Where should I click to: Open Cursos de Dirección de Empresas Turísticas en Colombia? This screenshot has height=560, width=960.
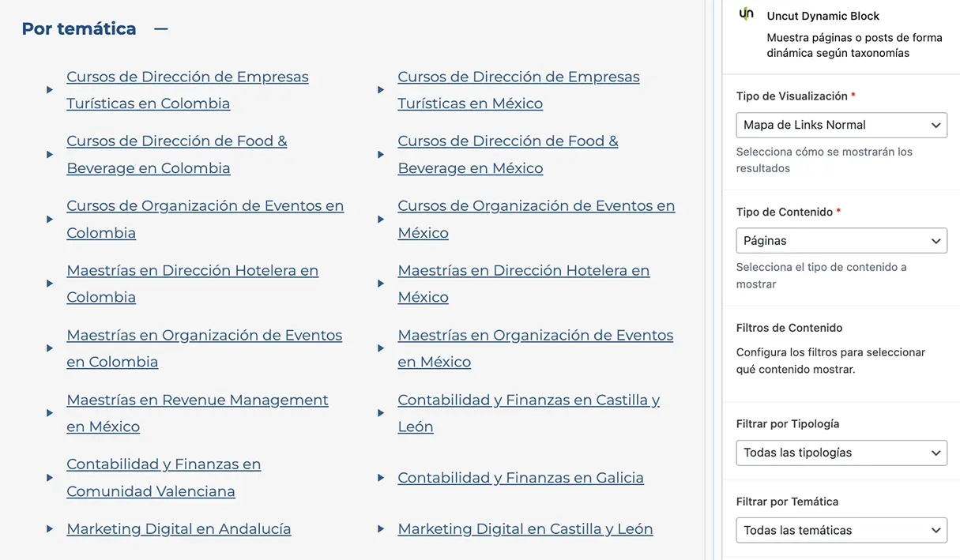pos(187,77)
